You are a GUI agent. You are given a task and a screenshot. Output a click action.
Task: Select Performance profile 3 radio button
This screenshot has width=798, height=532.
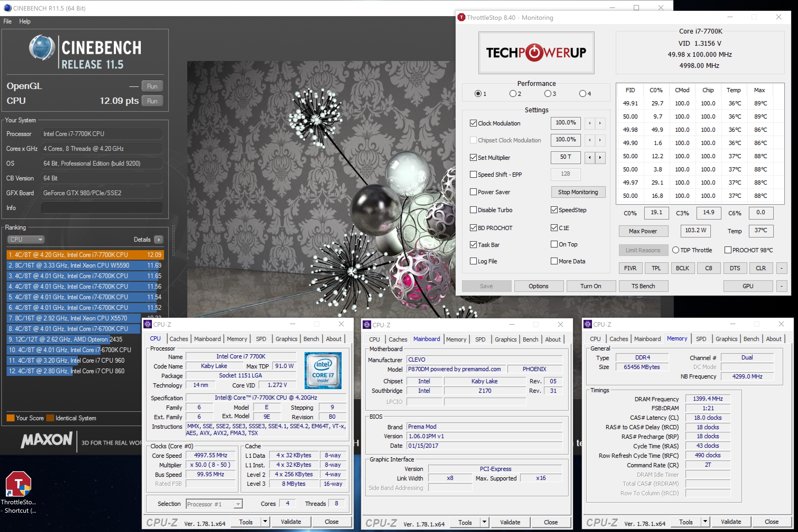(547, 94)
